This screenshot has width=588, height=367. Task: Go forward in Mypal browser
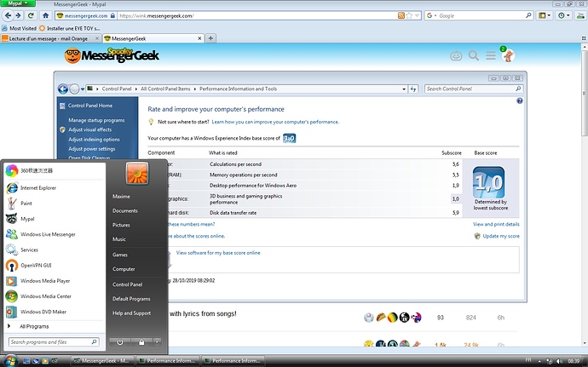click(x=18, y=15)
